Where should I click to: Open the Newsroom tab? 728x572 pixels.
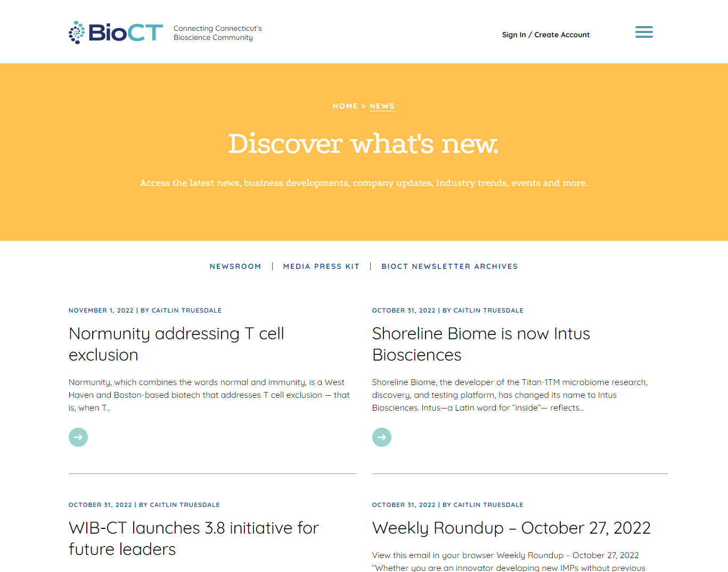tap(235, 266)
